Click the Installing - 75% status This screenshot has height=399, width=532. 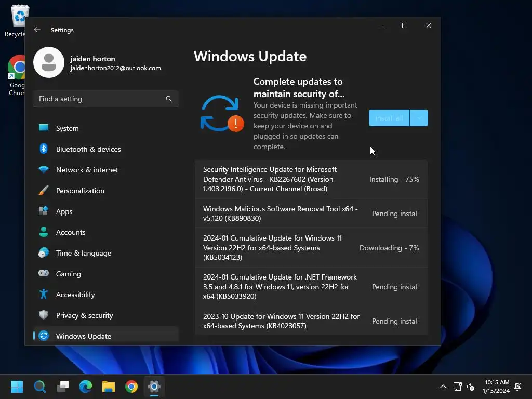point(394,179)
